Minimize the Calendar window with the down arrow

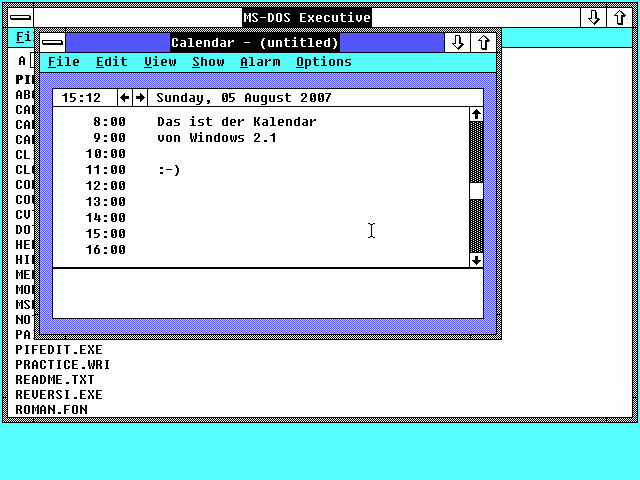[x=458, y=42]
